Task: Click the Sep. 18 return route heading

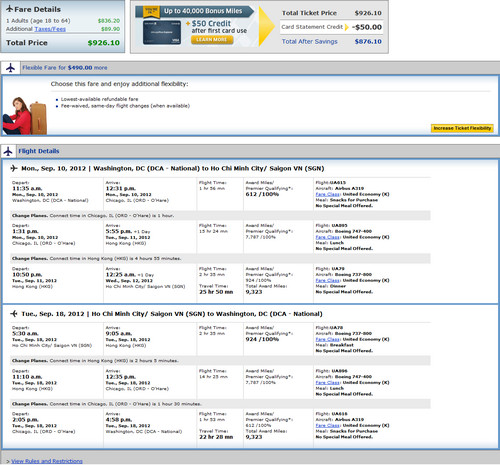Action: point(172,314)
